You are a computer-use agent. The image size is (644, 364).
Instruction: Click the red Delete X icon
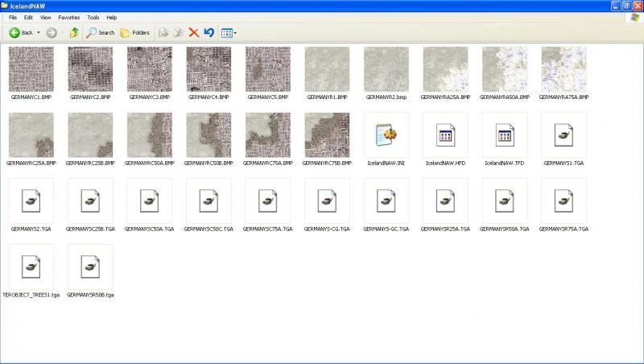click(x=194, y=32)
